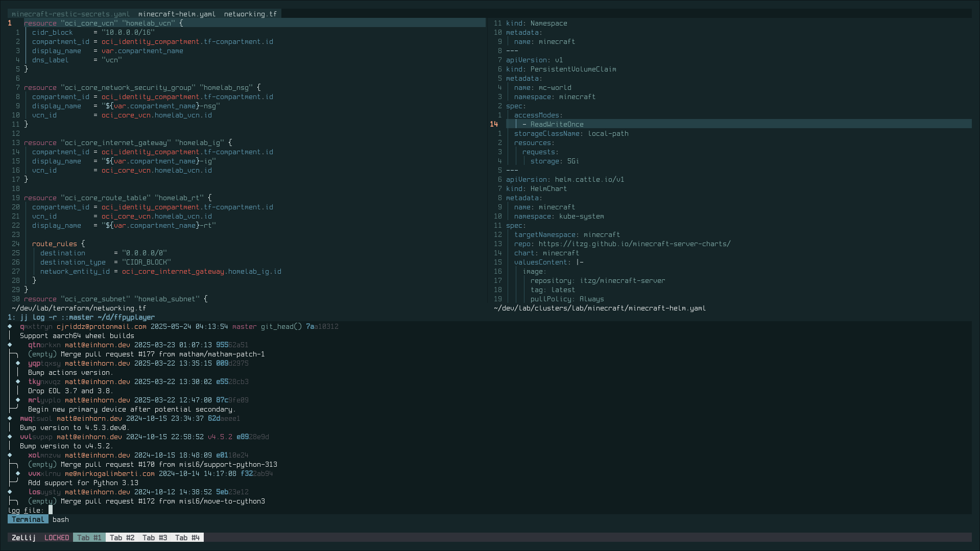Click the Terminal mode badge at bottom left
The height and width of the screenshot is (551, 980).
28,519
